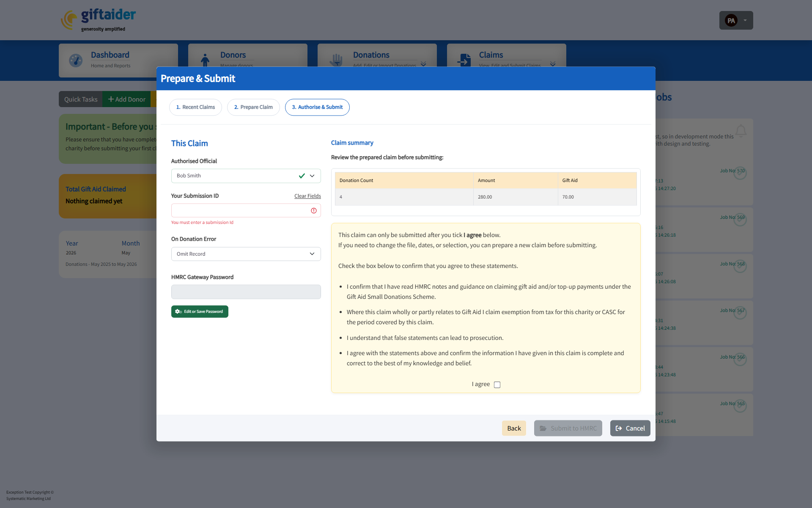812x508 pixels.
Task: Click status circle for Job No: 569
Action: tap(740, 219)
